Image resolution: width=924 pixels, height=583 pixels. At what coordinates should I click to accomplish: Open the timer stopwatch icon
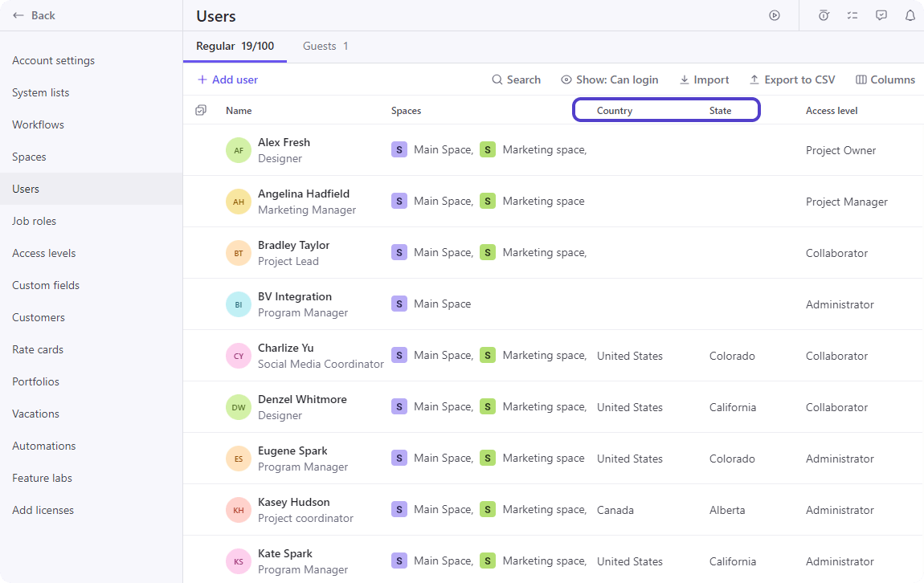tap(824, 15)
